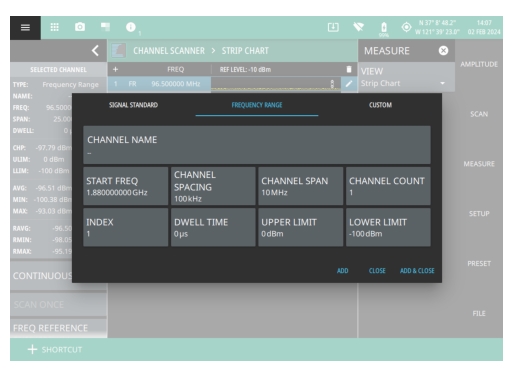This screenshot has width=521, height=373.
Task: Open the info notifications icon
Action: coord(131,27)
